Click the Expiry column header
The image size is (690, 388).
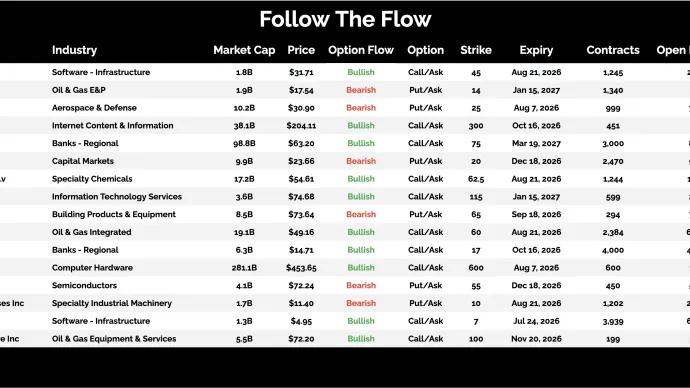click(x=536, y=50)
